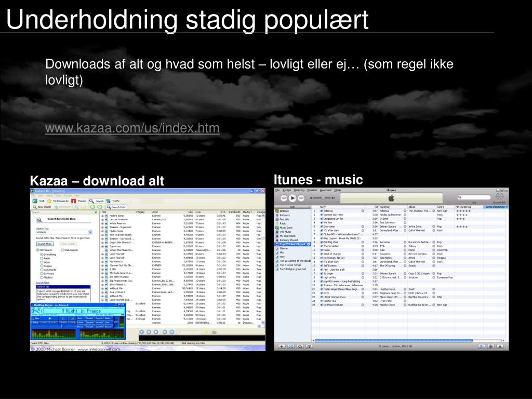Select the Web Search radio button

click(62, 250)
